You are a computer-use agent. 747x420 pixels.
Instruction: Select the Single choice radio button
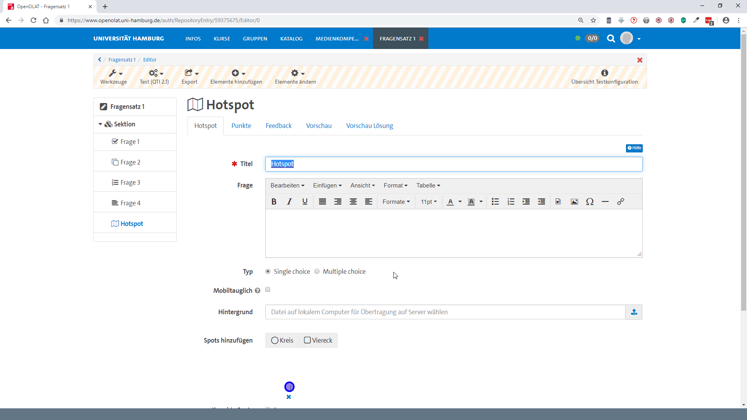[268, 272]
